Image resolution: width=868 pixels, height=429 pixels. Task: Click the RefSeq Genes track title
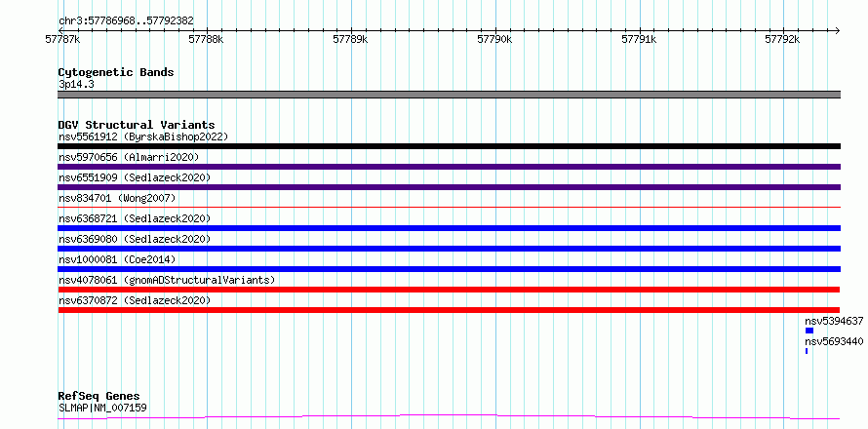(99, 397)
